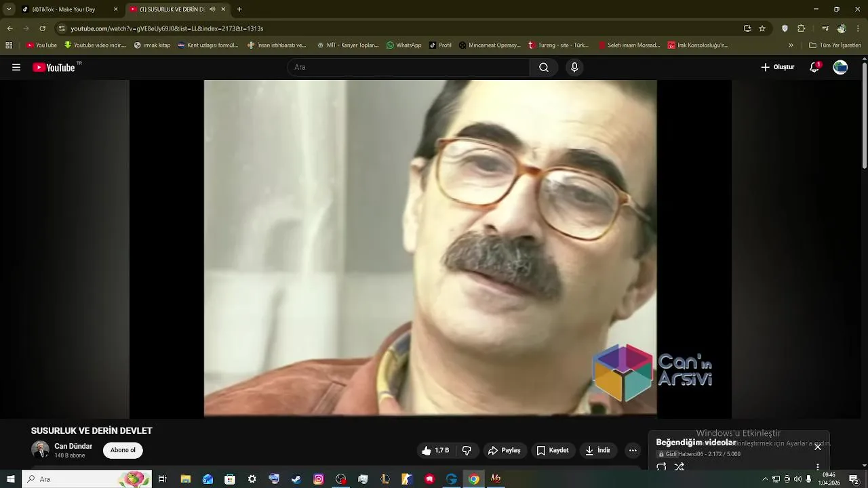
Task: Open the Youtube video indir bookmark
Action: coord(95,45)
